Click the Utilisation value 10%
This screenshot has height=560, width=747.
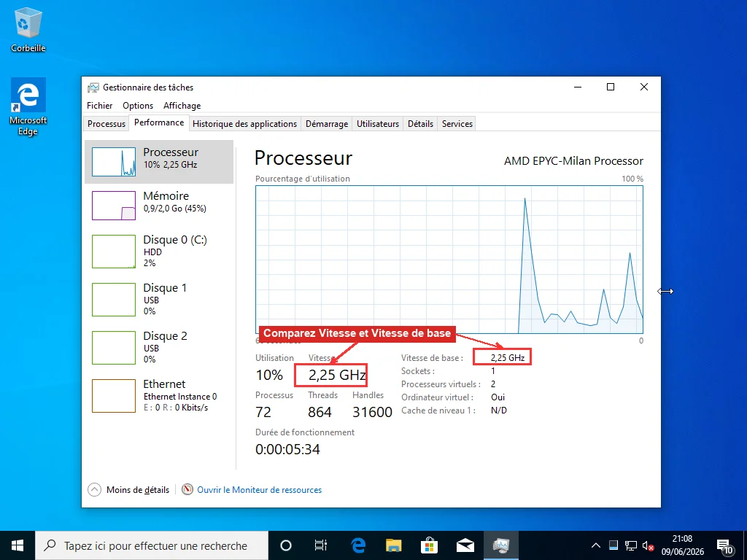click(x=270, y=376)
